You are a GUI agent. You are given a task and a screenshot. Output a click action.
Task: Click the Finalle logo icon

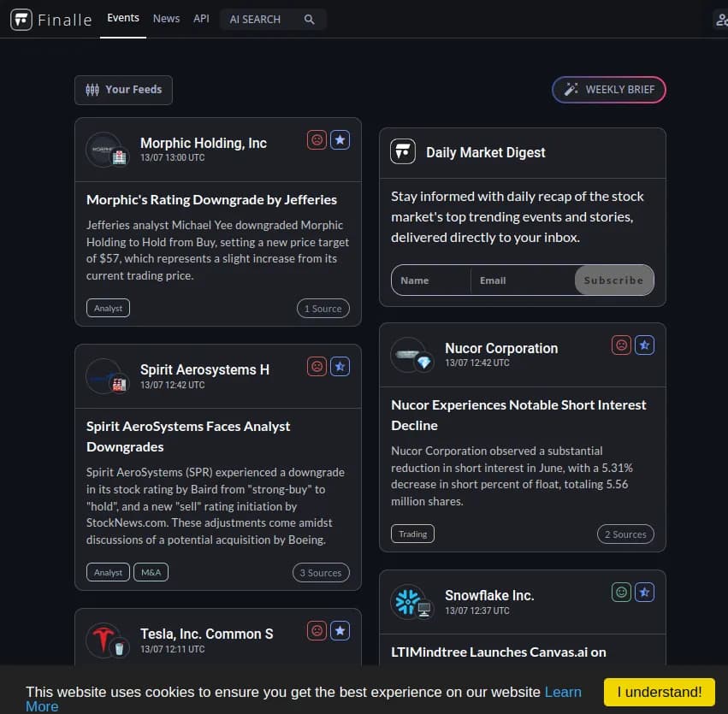(21, 20)
